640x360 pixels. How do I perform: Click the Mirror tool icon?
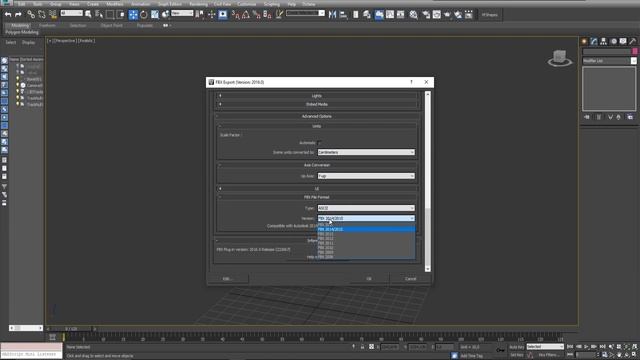pyautogui.click(x=333, y=15)
